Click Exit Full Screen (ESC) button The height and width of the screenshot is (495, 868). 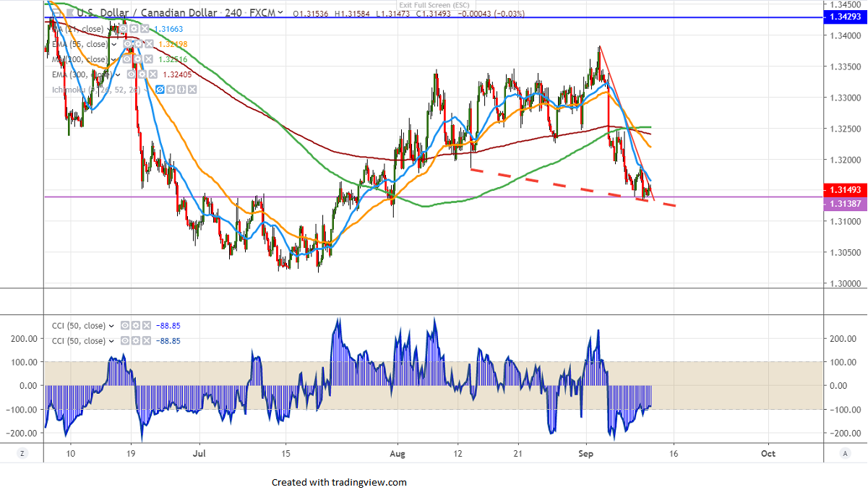(x=434, y=5)
